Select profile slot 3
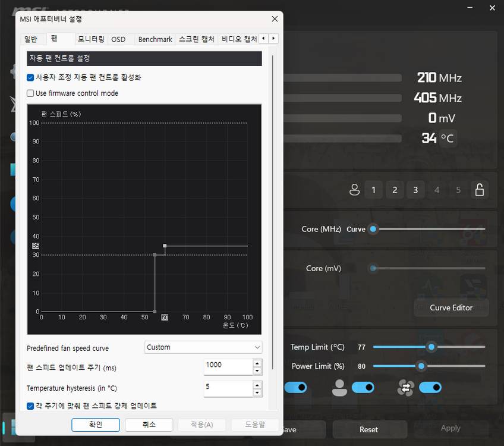The image size is (504, 446). coord(415,190)
